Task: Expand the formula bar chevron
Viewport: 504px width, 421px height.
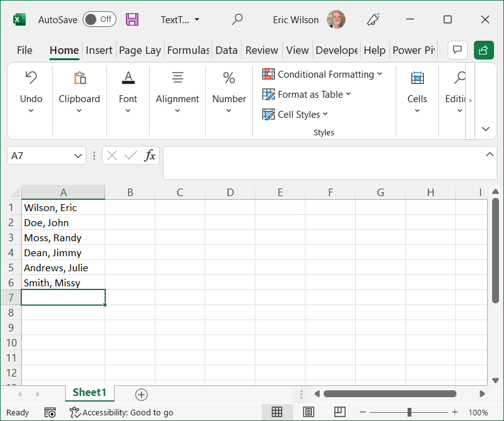Action: [x=490, y=154]
